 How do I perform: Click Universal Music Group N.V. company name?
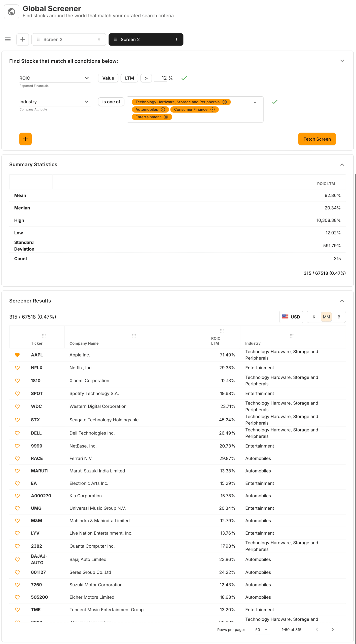click(97, 508)
